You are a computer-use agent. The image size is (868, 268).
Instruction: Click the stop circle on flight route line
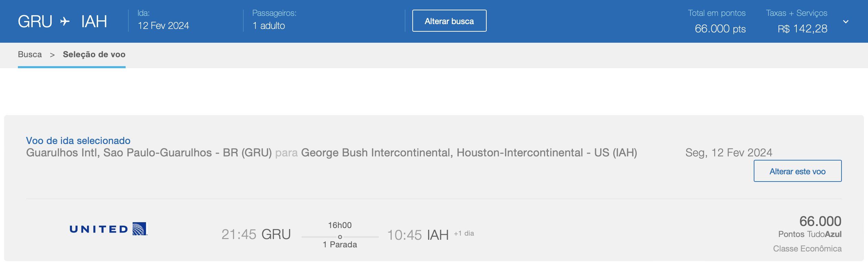[340, 237]
